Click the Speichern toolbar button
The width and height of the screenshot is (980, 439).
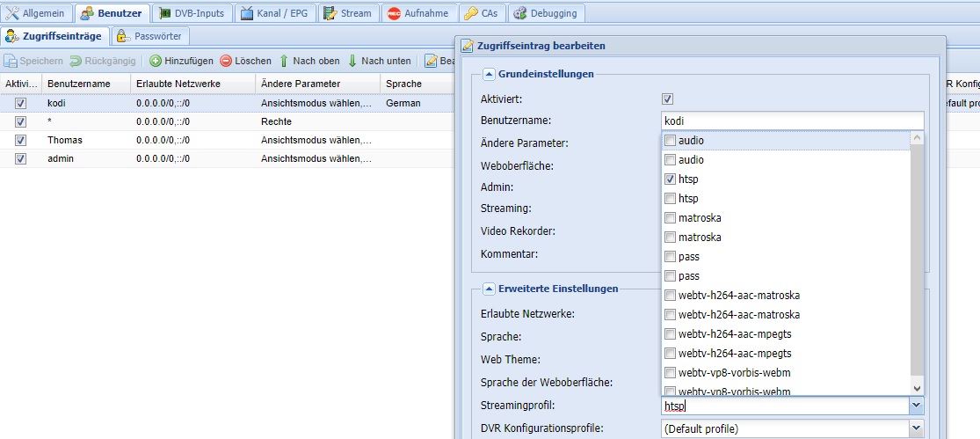[33, 61]
